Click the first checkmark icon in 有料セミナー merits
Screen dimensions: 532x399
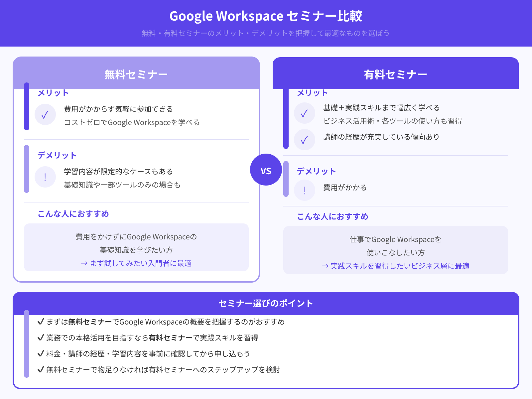[x=305, y=113]
